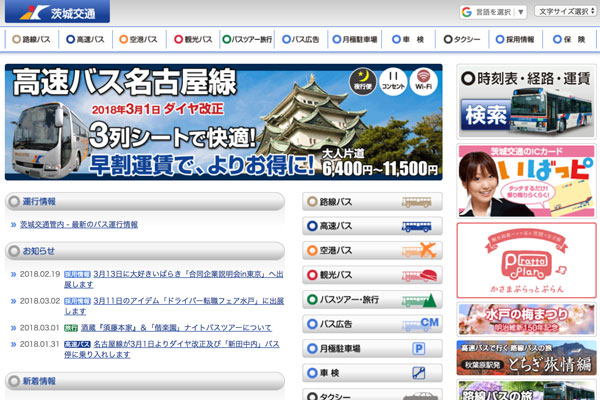Open 空港バス in the top navigation bar
600x400 pixels.
(139, 39)
